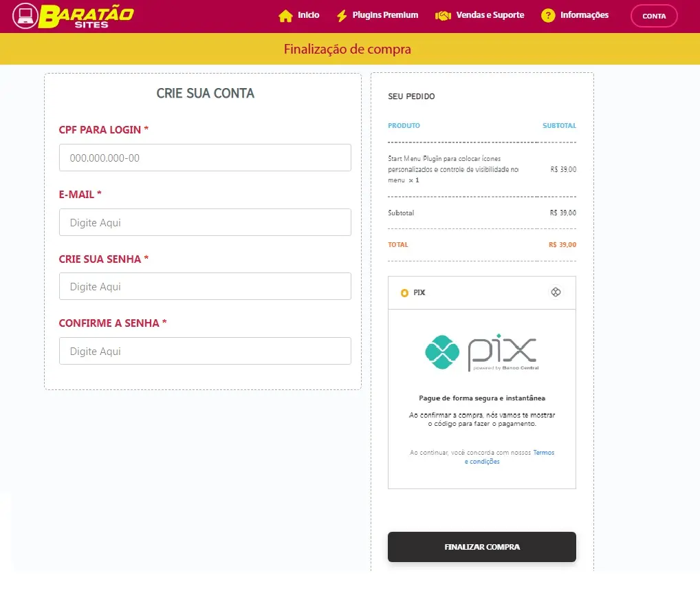Click into the E-mail input field
This screenshot has height=602, width=700.
(205, 222)
